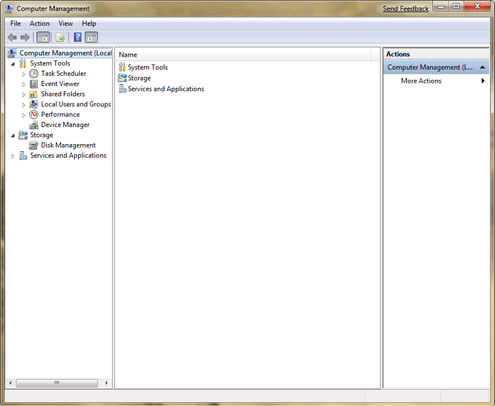Click the Disk Management icon in tree
The image size is (495, 406).
[x=33, y=145]
